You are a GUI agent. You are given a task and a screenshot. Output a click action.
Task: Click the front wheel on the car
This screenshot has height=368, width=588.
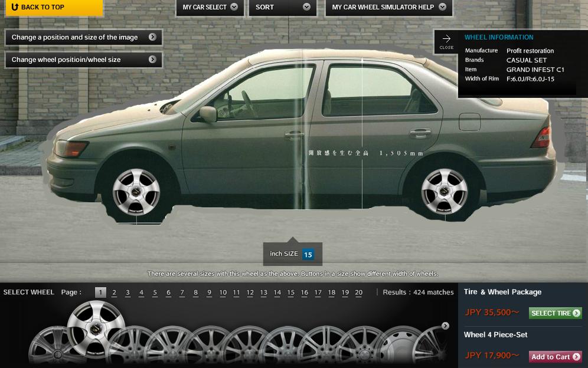[136, 192]
